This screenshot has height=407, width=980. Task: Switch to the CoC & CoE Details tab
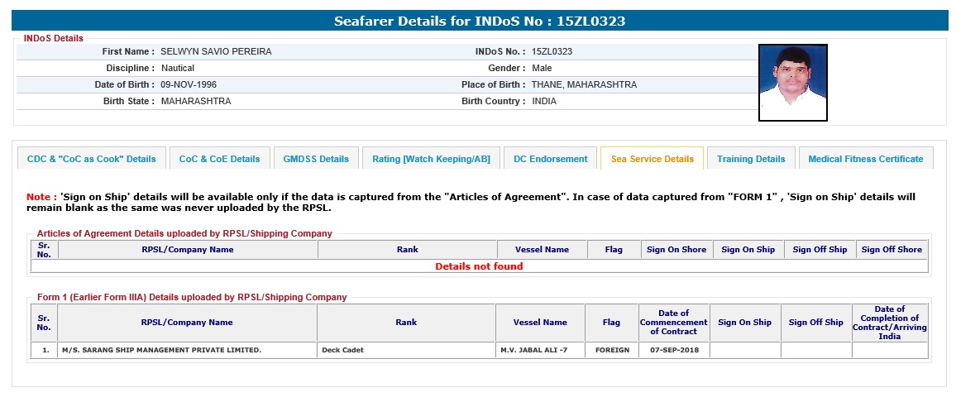pyautogui.click(x=219, y=159)
